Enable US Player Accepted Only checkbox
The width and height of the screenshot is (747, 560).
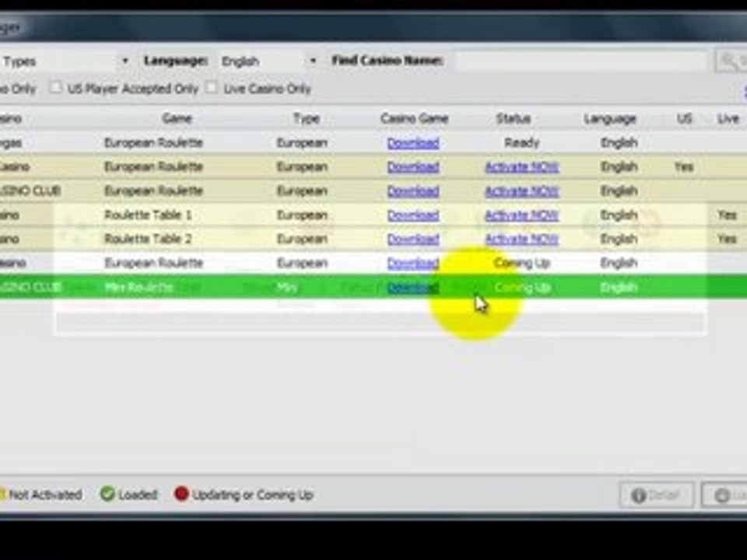56,88
